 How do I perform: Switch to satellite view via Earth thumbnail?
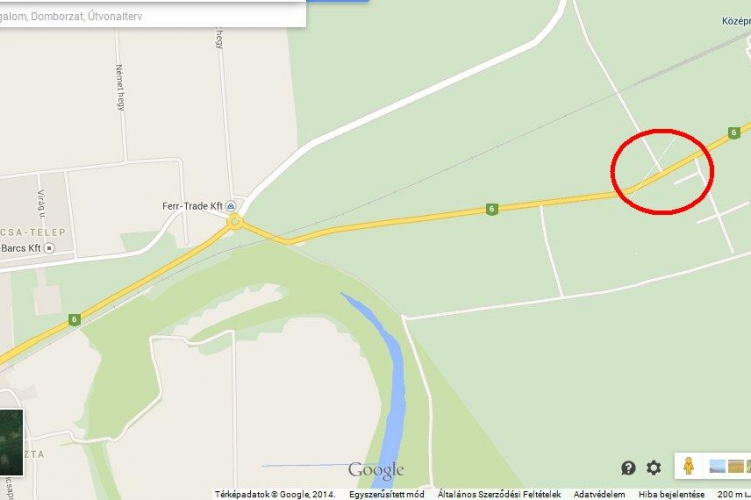11,443
